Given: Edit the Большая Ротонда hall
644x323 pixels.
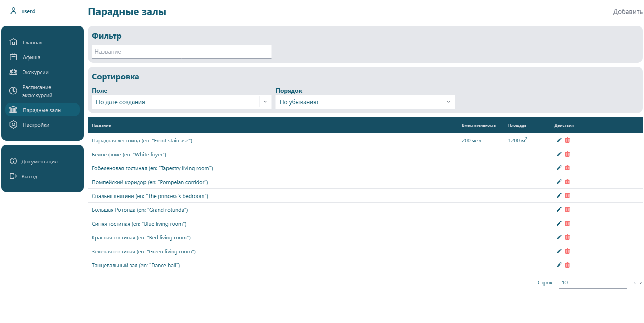Looking at the screenshot, I should [559, 209].
